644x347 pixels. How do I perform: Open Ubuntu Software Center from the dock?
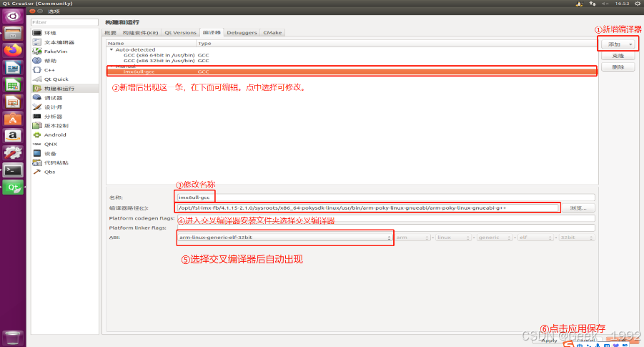tap(13, 119)
